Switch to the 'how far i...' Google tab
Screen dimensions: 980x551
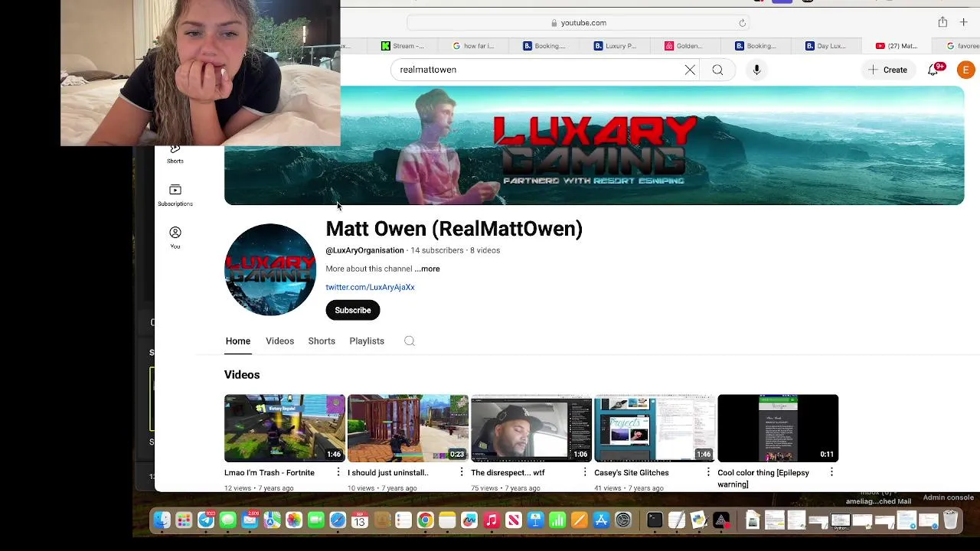click(474, 46)
